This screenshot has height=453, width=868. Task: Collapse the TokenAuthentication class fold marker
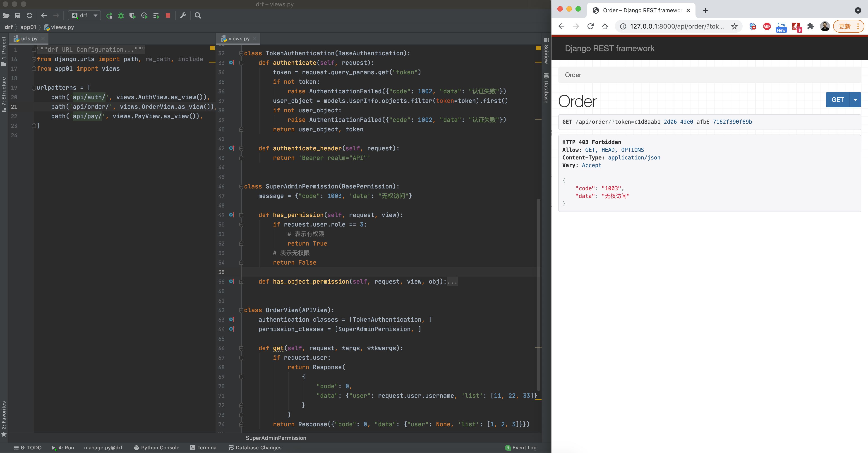(241, 53)
